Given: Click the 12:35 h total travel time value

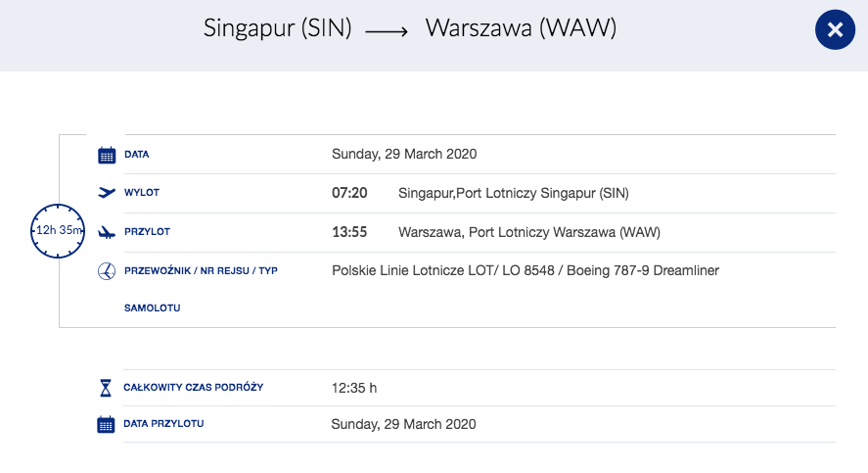Looking at the screenshot, I should pos(354,388).
